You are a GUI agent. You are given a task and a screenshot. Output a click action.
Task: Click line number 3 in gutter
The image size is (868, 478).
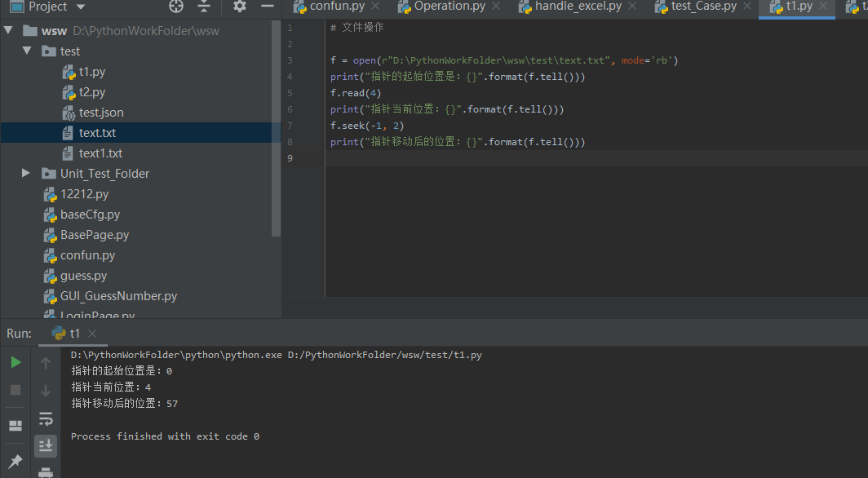coord(290,60)
